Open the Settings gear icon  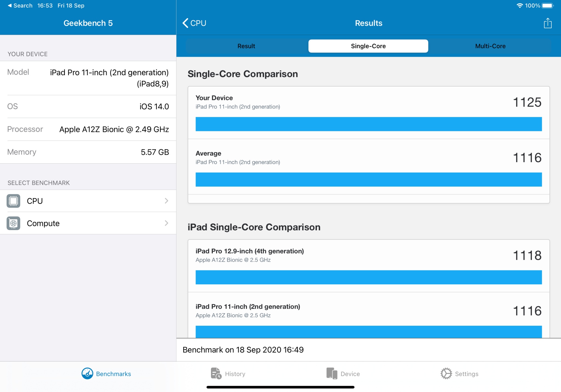[x=446, y=374]
